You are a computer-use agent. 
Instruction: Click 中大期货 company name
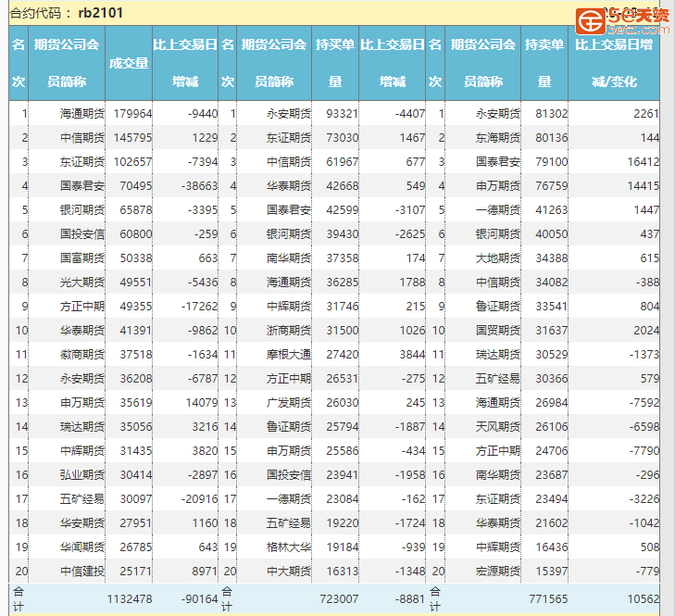[x=288, y=572]
